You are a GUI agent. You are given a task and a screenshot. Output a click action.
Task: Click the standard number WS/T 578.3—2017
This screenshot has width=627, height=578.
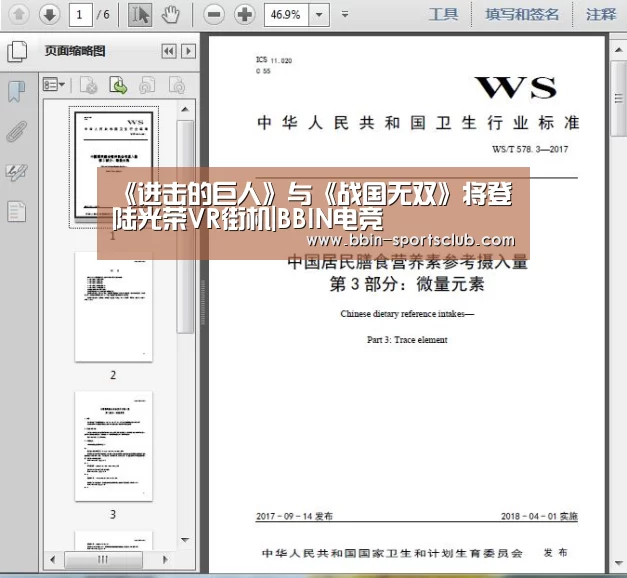click(530, 149)
